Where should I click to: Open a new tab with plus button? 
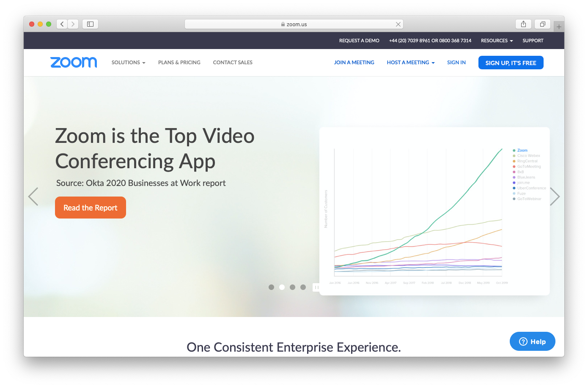(x=559, y=27)
